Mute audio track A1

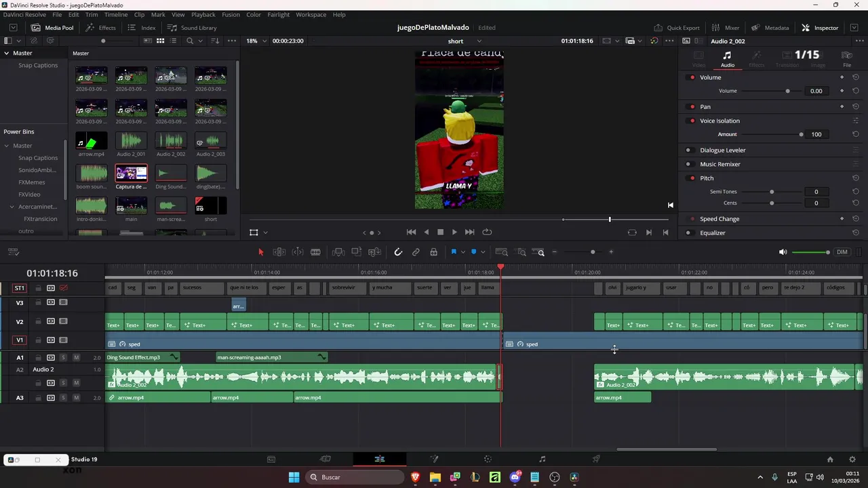click(76, 357)
